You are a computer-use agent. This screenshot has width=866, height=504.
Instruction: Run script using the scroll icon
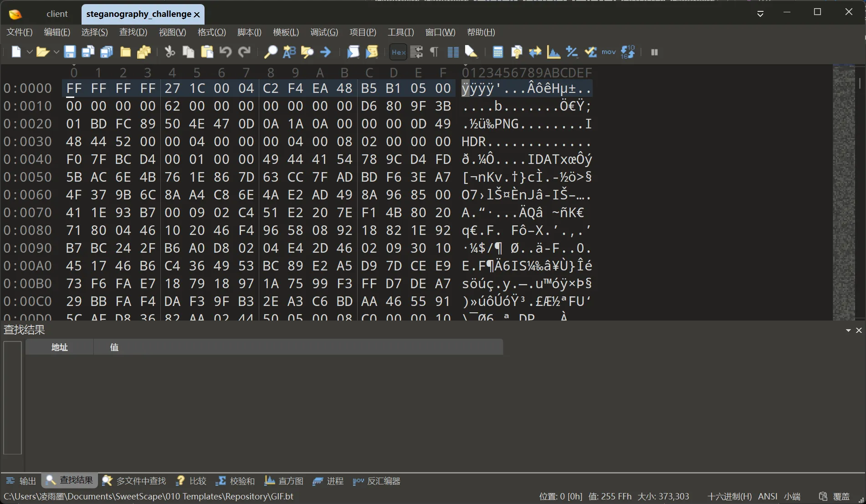point(353,52)
